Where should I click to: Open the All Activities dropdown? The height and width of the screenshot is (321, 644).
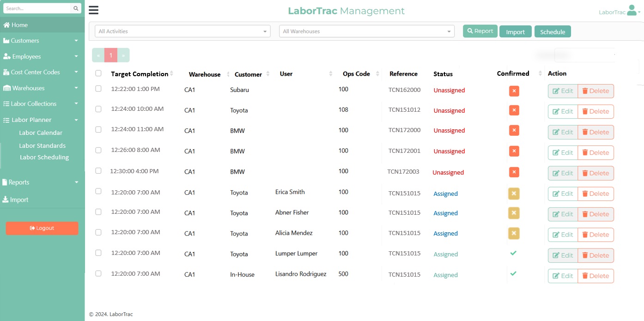click(182, 31)
